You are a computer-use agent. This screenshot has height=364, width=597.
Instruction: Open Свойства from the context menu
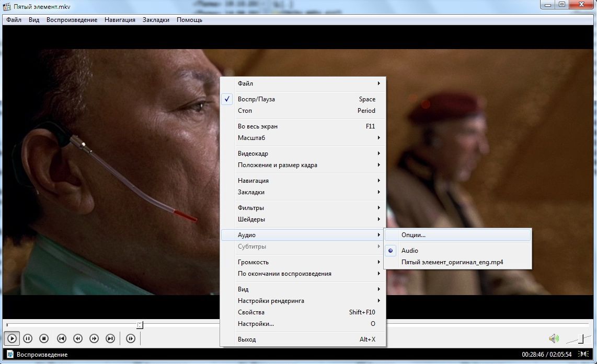pyautogui.click(x=303, y=312)
